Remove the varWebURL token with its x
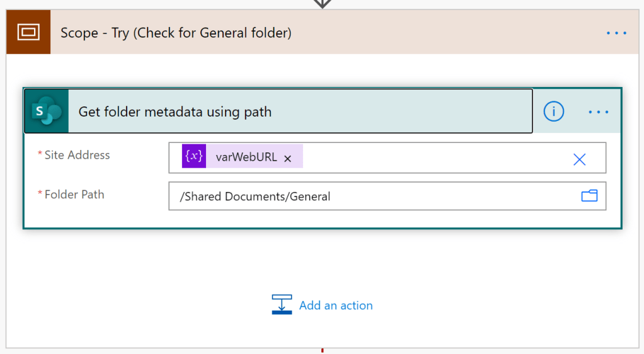Image resolution: width=644 pixels, height=354 pixels. tap(288, 159)
